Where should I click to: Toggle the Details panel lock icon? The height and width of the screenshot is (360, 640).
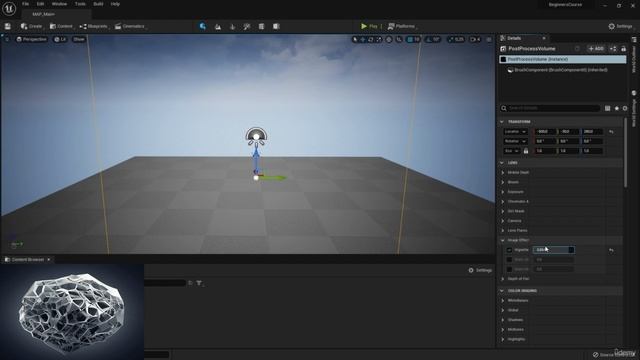623,49
